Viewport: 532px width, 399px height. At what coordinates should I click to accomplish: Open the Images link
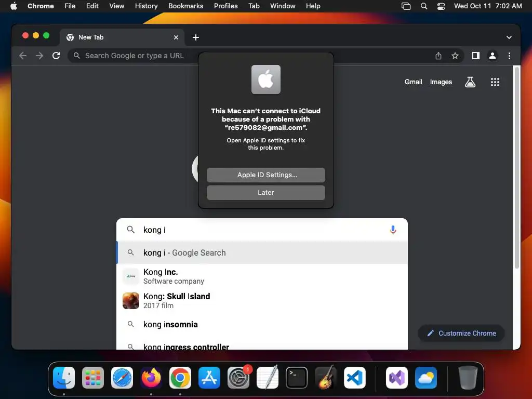click(441, 82)
